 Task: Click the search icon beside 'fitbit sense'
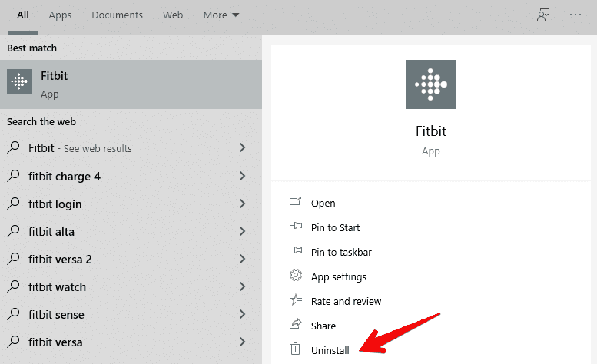pyautogui.click(x=13, y=314)
